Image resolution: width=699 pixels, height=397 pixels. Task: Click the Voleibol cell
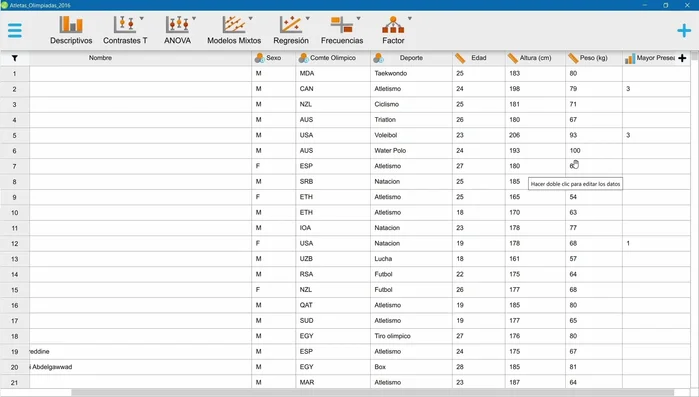411,135
